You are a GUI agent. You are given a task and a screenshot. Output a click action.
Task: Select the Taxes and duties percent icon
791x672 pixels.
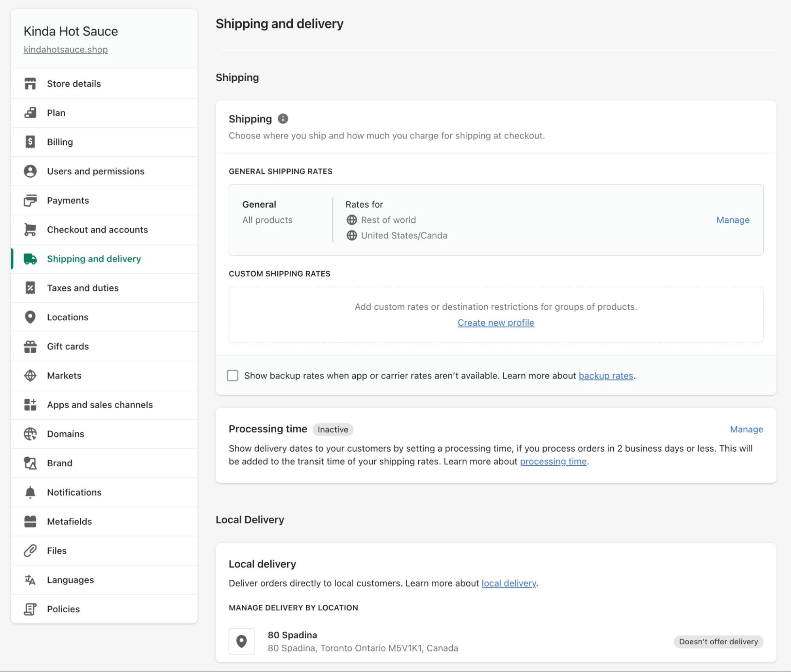[30, 288]
